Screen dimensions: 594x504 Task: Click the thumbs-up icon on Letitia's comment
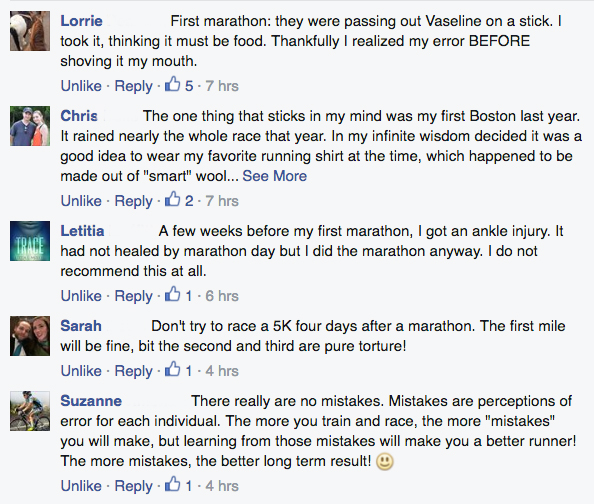pos(172,294)
